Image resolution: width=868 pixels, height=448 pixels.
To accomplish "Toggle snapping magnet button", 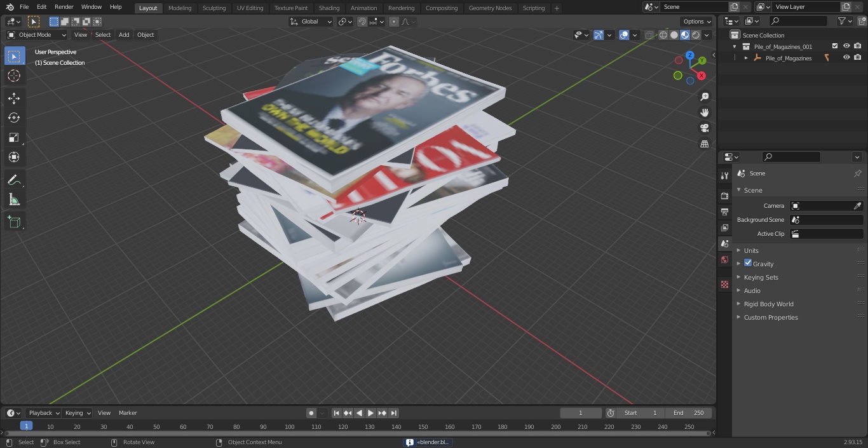I will pyautogui.click(x=362, y=22).
